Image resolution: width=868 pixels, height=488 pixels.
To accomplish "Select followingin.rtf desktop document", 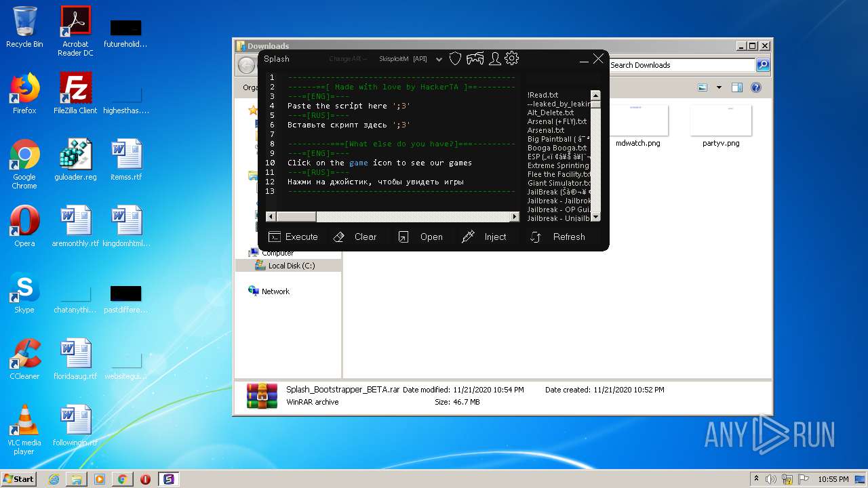I will (x=75, y=426).
